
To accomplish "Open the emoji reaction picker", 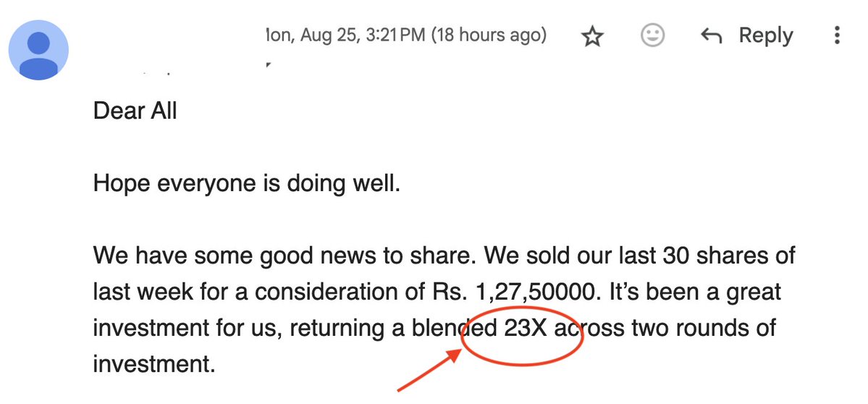I will (653, 35).
